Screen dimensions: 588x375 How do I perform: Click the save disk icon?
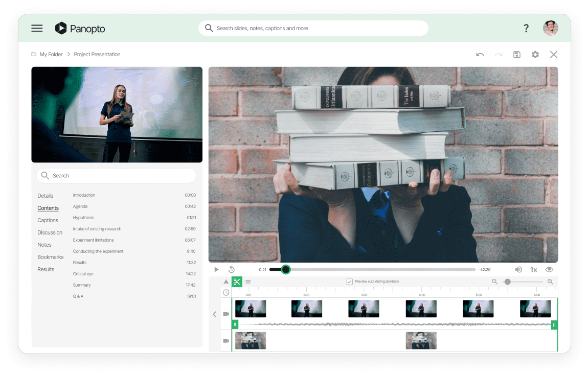[516, 55]
